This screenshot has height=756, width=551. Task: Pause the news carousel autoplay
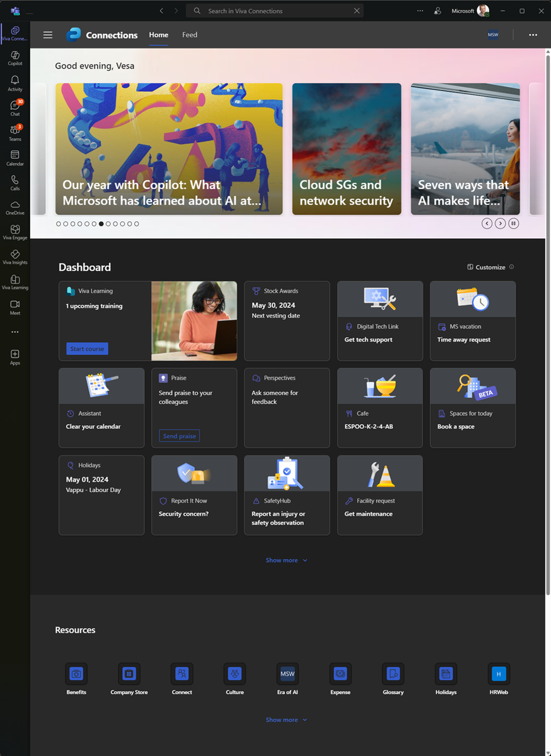coord(513,223)
